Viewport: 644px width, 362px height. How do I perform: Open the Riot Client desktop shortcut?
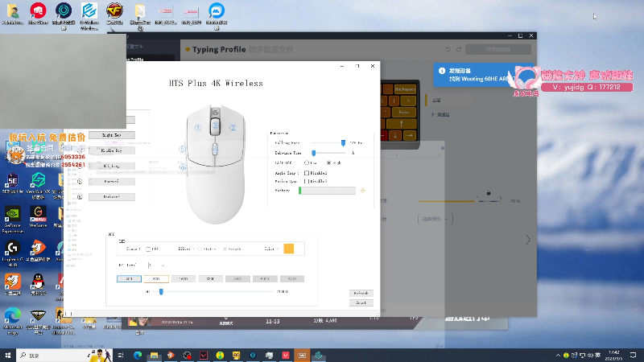pyautogui.click(x=38, y=14)
